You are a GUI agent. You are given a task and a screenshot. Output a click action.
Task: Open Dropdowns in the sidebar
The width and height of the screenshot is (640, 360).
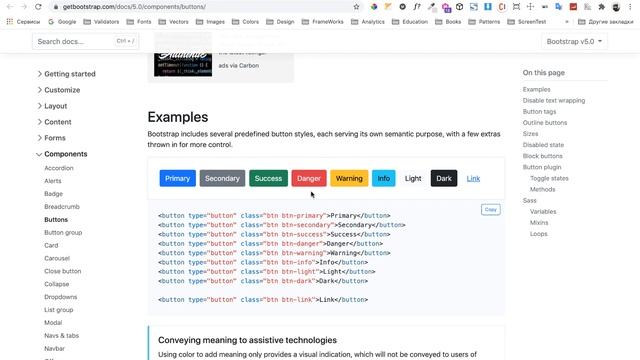pyautogui.click(x=60, y=297)
